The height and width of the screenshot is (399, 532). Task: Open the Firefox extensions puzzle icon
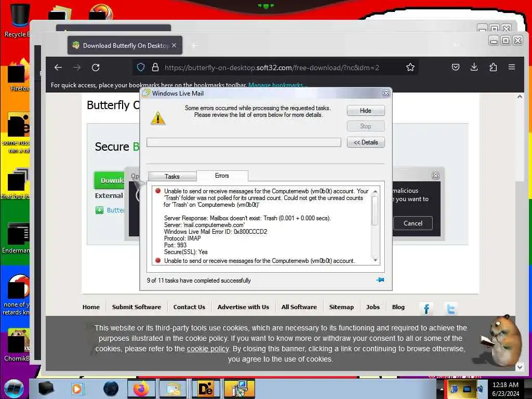(x=493, y=67)
